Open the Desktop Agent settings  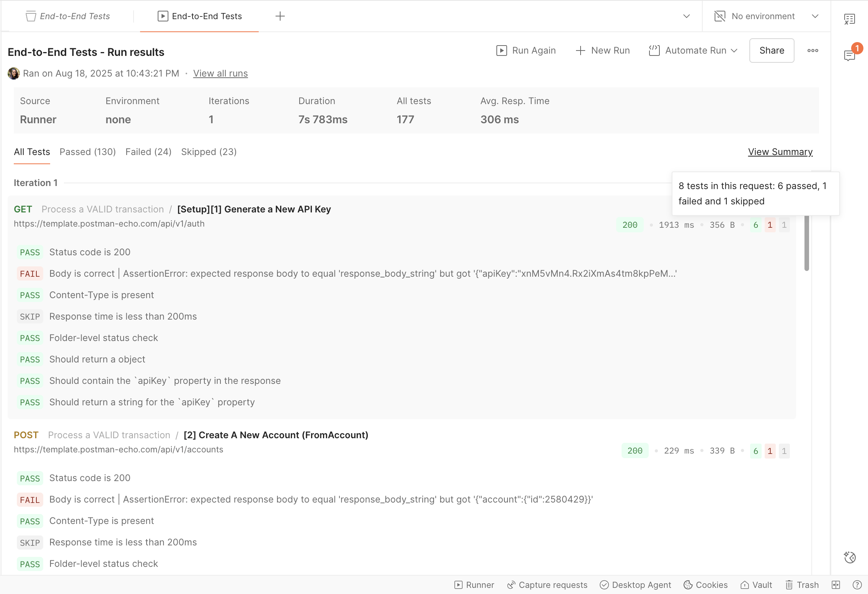635,585
